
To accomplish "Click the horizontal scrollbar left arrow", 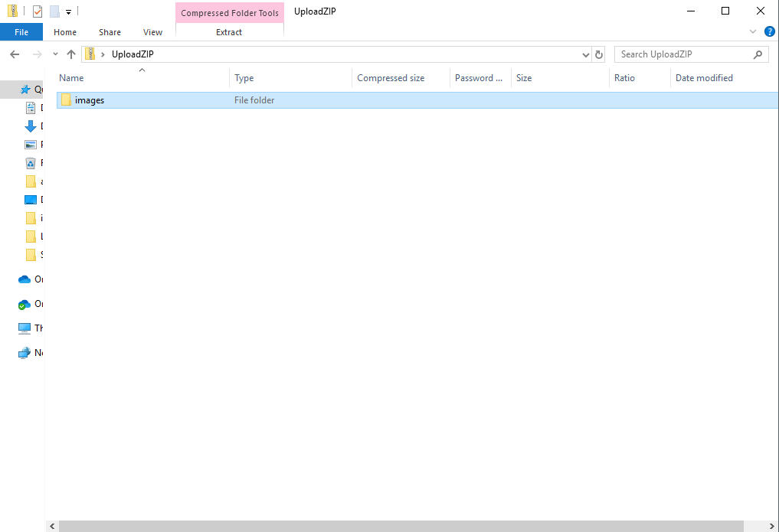I will coord(52,526).
